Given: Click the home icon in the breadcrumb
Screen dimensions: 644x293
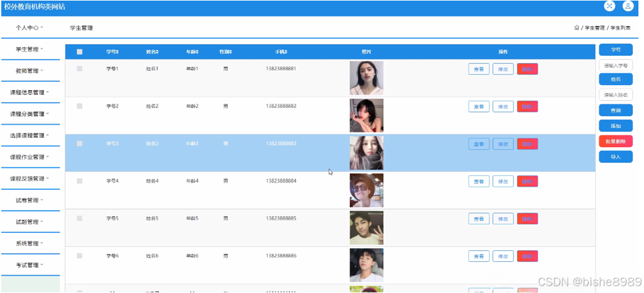Looking at the screenshot, I should [x=577, y=28].
